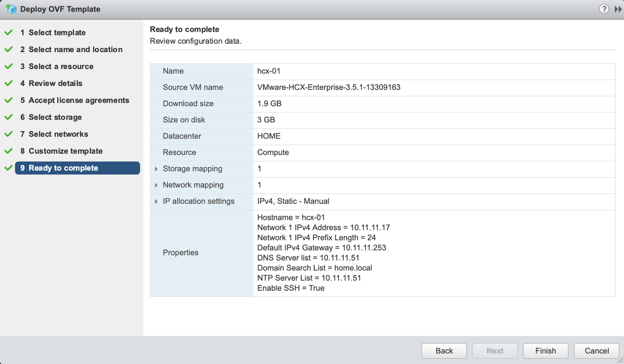Click the Deploy OVF Template box icon
The image size is (624, 364).
11,9
